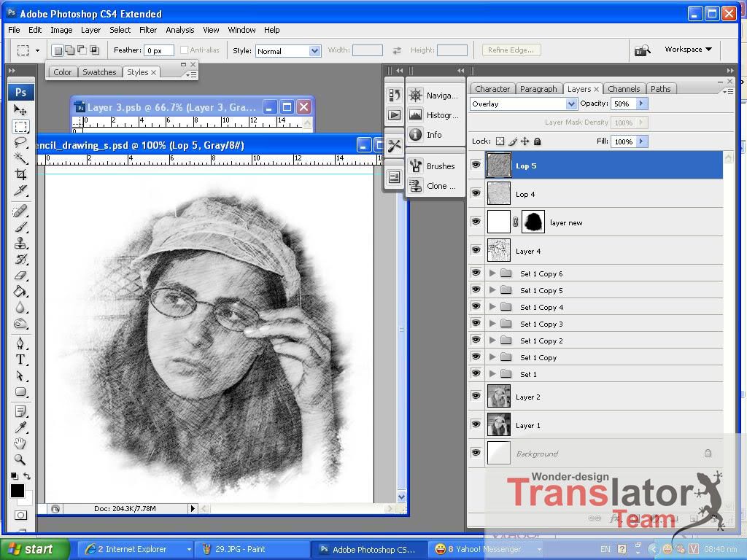Viewport: 747px width, 560px height.
Task: Switch to the Paths tab
Action: [660, 89]
